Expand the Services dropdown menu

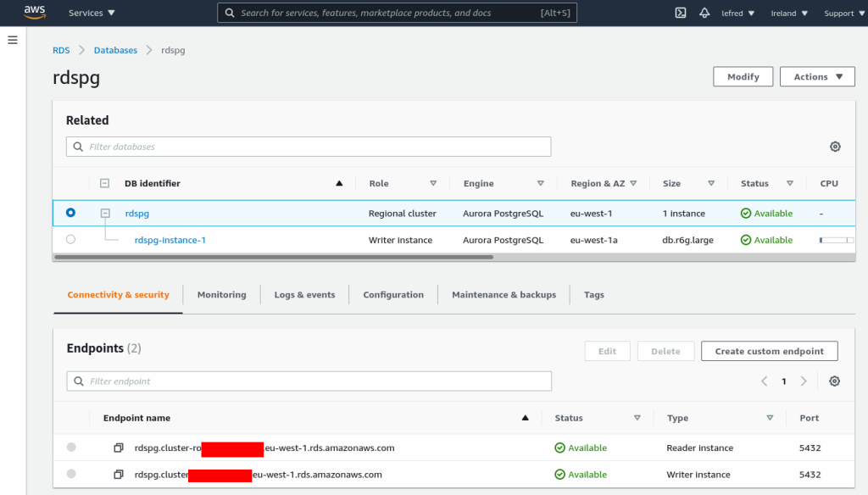pyautogui.click(x=92, y=13)
